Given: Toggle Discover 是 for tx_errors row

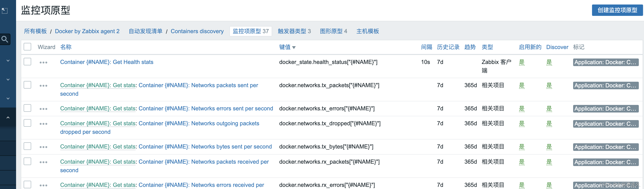Looking at the screenshot, I should tap(549, 108).
